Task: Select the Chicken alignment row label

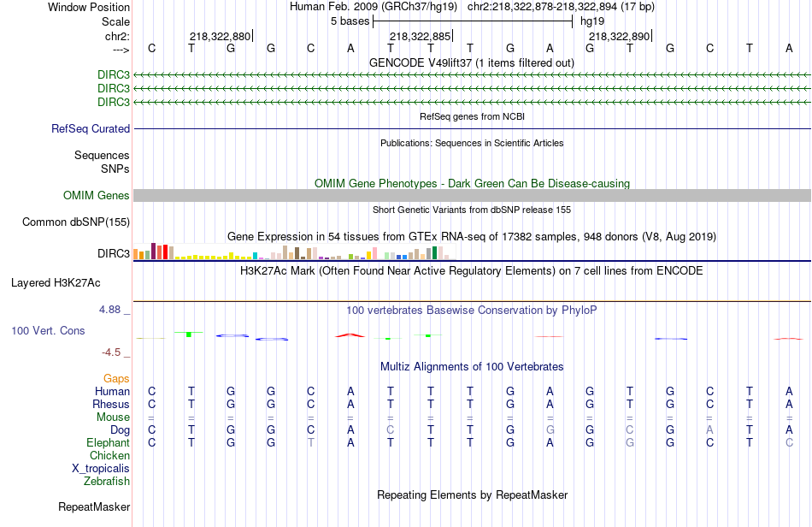Action: 109,455
